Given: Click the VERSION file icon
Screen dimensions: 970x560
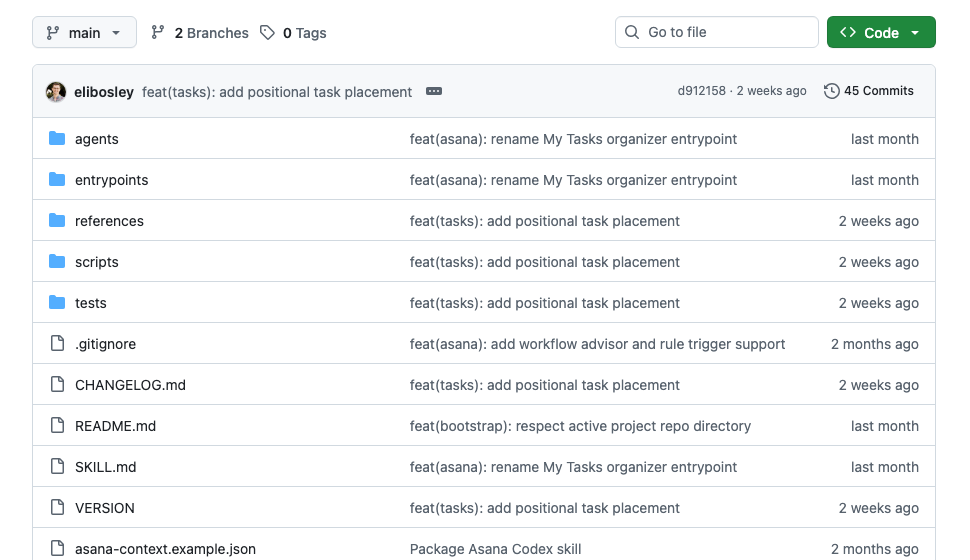Looking at the screenshot, I should (57, 507).
